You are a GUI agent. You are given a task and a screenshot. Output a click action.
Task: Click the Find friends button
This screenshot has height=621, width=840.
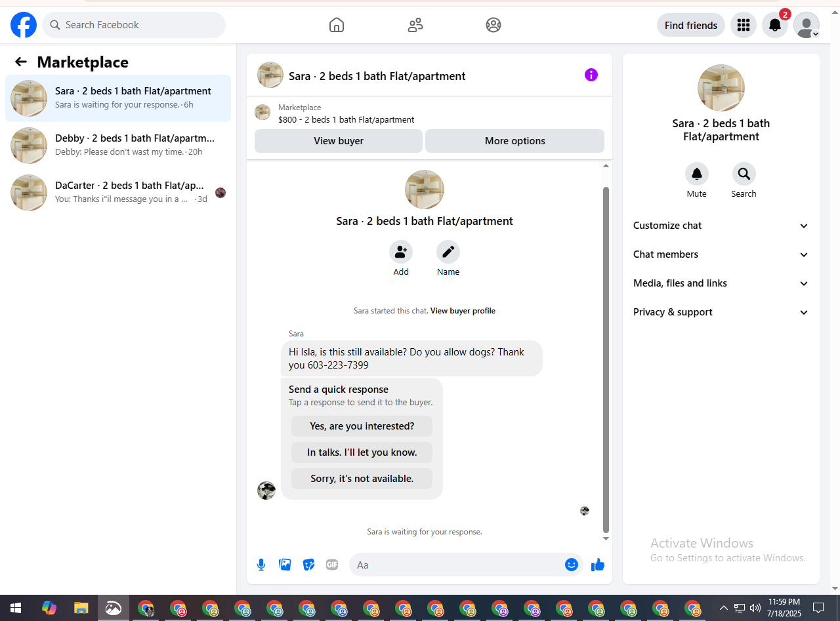(x=691, y=25)
